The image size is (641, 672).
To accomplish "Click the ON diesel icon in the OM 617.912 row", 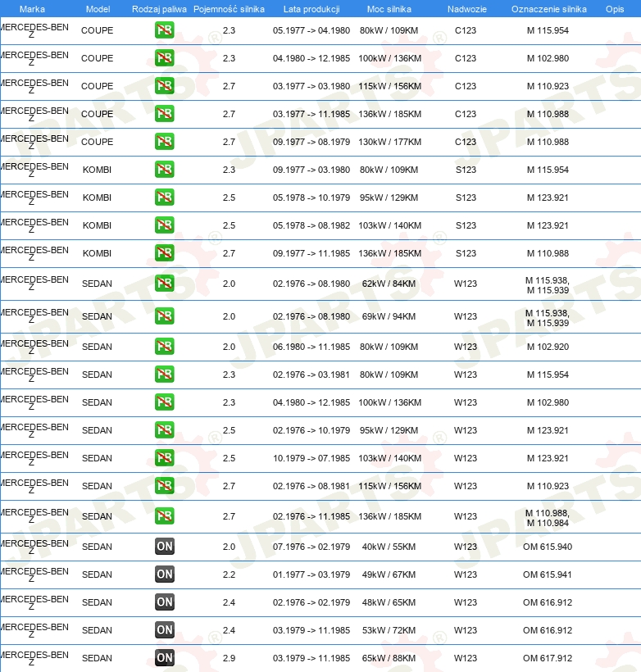I will pos(165,658).
